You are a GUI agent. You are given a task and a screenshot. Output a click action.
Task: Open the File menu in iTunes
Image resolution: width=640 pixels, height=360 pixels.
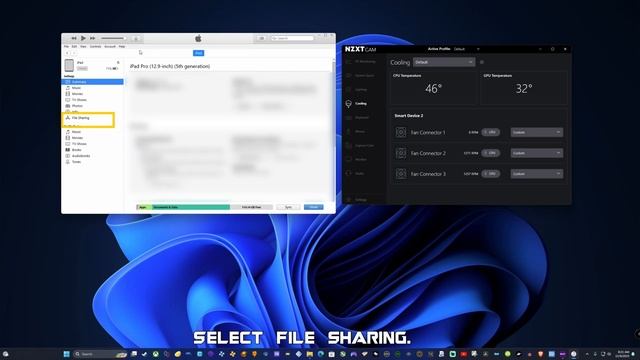point(67,47)
